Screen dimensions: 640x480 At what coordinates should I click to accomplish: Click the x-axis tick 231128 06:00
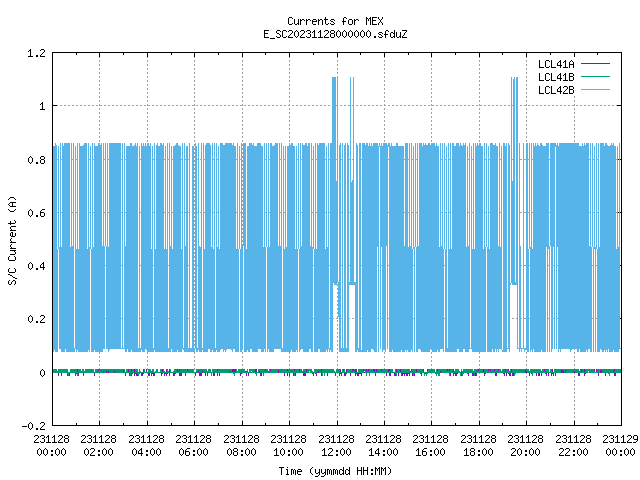[x=193, y=446]
